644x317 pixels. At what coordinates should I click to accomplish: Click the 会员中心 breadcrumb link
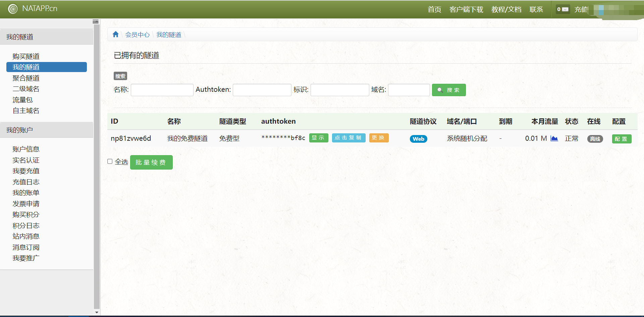[138, 35]
